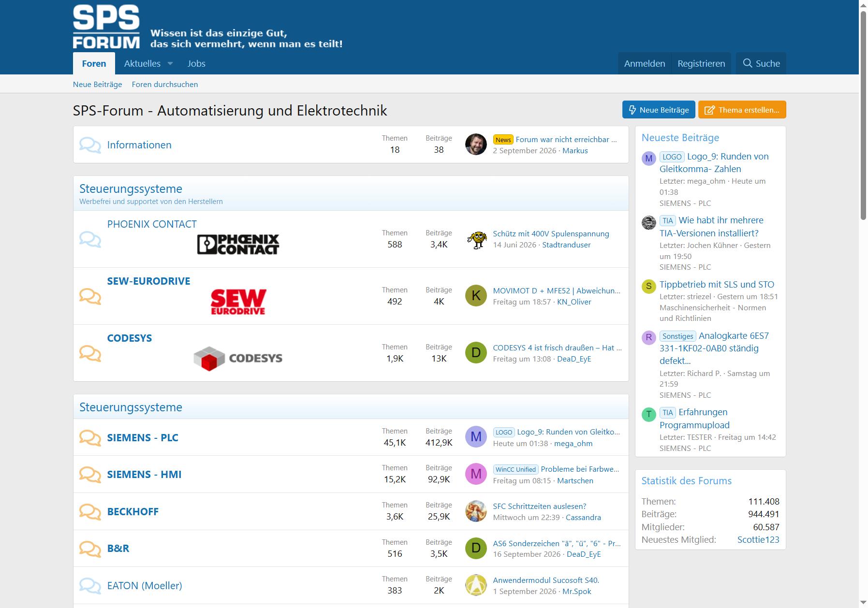Open the Suche search button
Image resolution: width=868 pixels, height=608 pixels.
[x=761, y=63]
